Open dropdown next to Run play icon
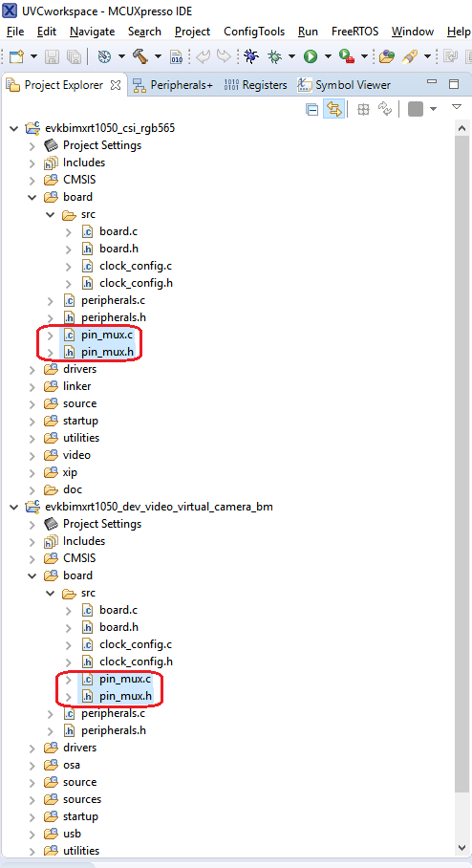The image size is (472, 868). click(328, 56)
